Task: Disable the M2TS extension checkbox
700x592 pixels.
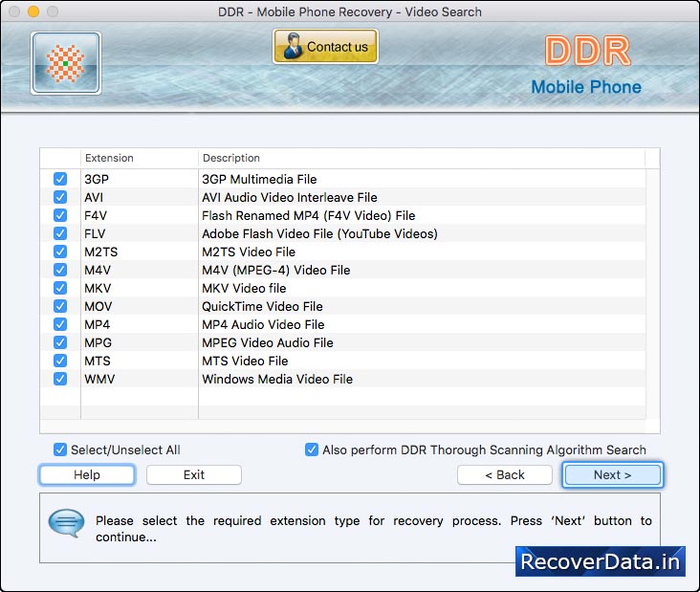Action: click(60, 252)
